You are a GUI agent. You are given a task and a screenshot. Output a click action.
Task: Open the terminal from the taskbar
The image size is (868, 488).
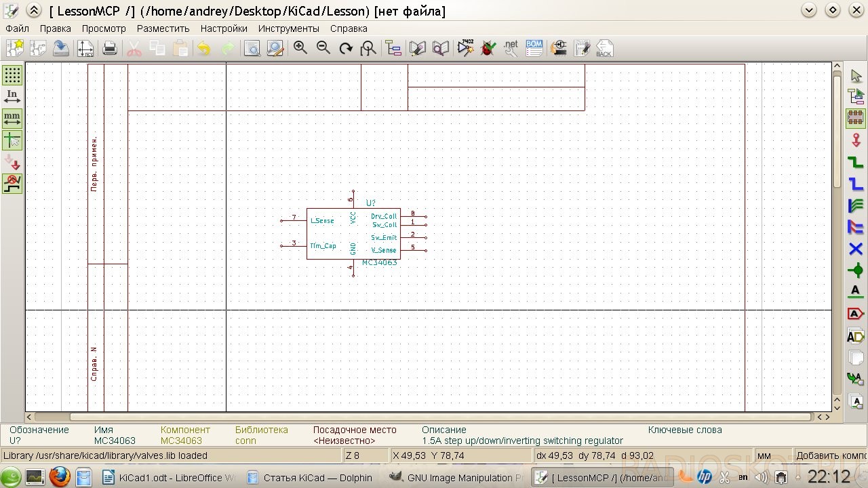(35, 477)
